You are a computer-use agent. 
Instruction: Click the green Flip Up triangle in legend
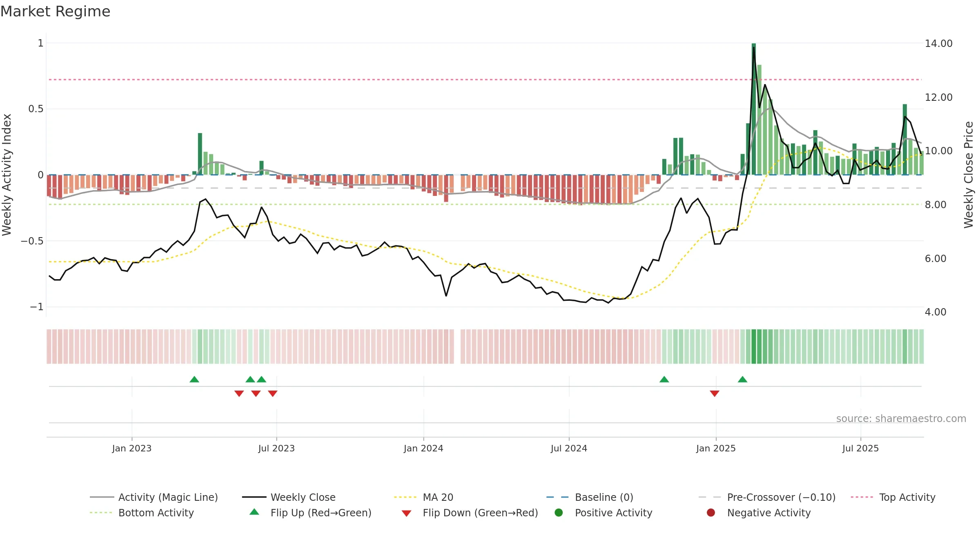tap(254, 512)
